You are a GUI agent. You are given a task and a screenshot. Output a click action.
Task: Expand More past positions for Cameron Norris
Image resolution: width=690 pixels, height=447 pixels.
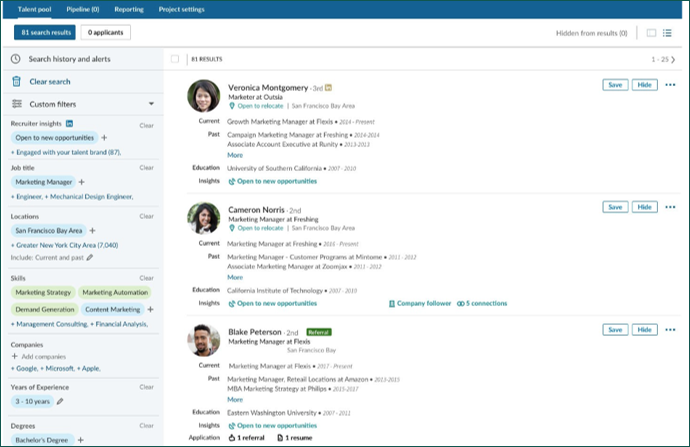click(234, 276)
